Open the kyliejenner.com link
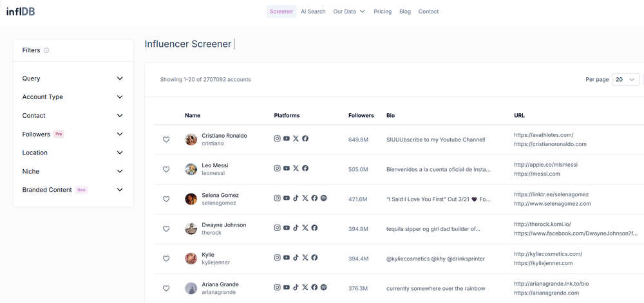The height and width of the screenshot is (303, 644). click(543, 263)
